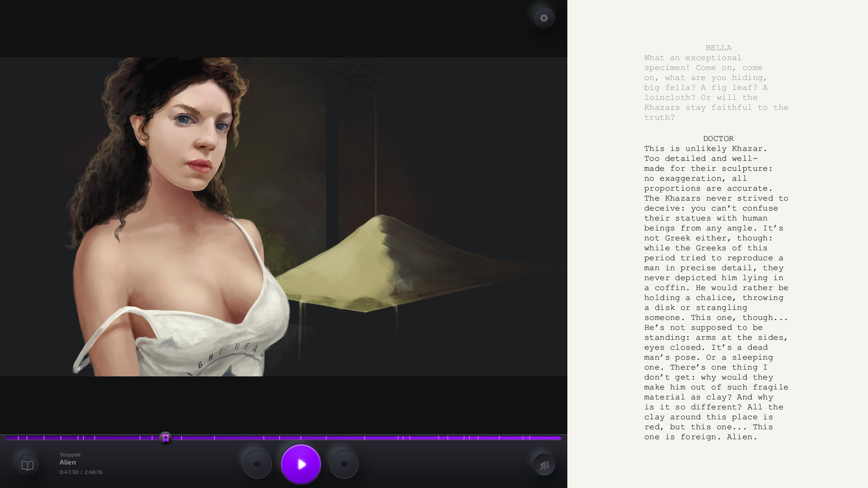
Task: Select the rewind icon
Action: (257, 464)
